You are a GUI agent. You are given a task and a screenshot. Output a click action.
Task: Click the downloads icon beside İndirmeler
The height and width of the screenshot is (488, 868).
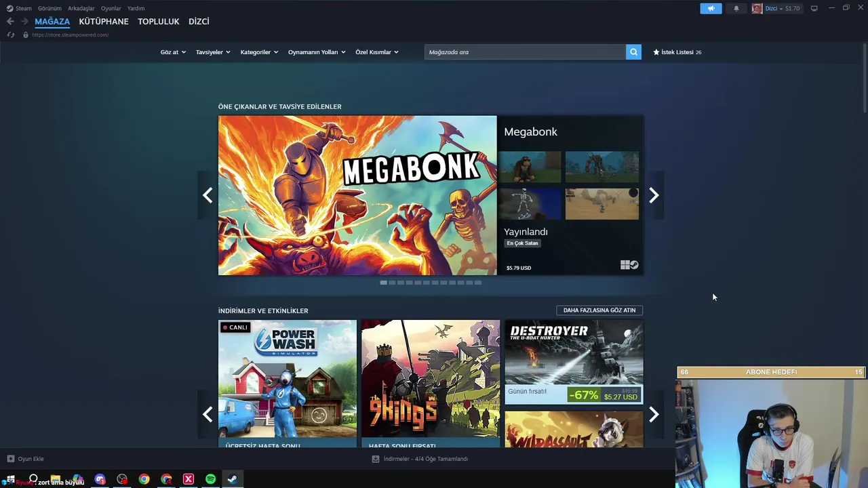tap(376, 459)
